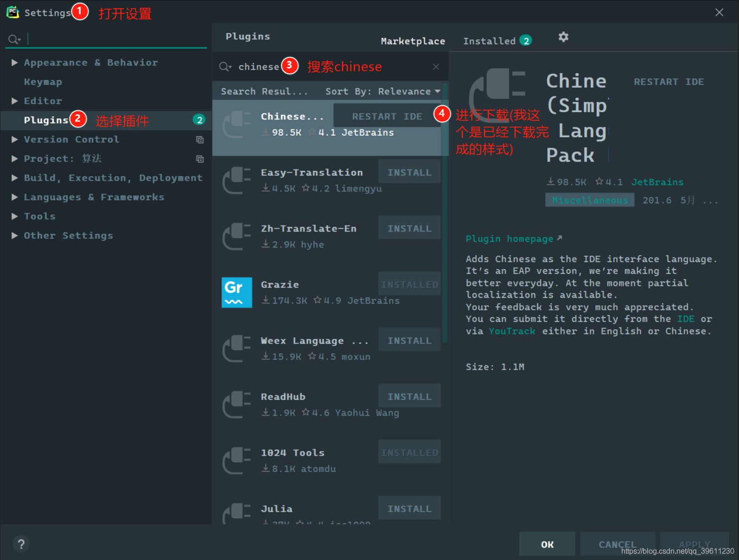Screen dimensions: 739x560
Task: Expand the Tools settings section
Action: pyautogui.click(x=14, y=216)
